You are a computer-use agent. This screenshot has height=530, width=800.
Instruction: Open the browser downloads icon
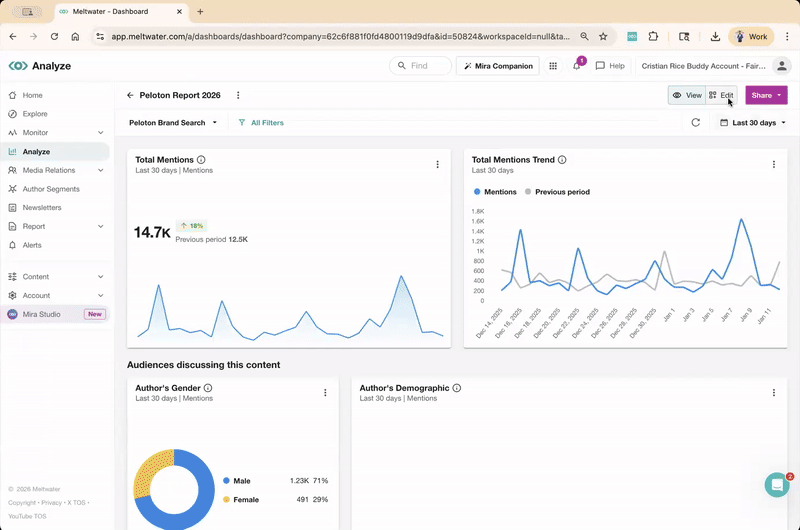(715, 37)
